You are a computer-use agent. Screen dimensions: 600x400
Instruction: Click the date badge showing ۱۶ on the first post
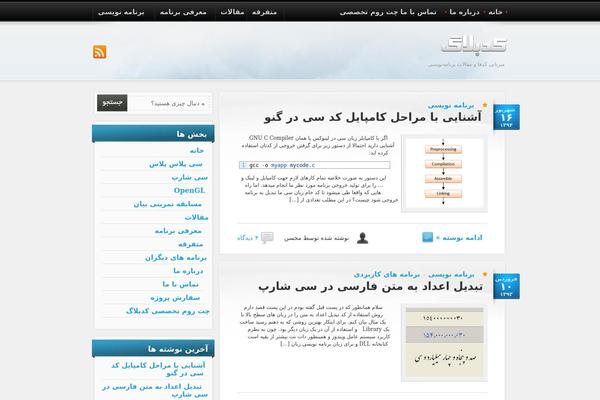[506, 117]
